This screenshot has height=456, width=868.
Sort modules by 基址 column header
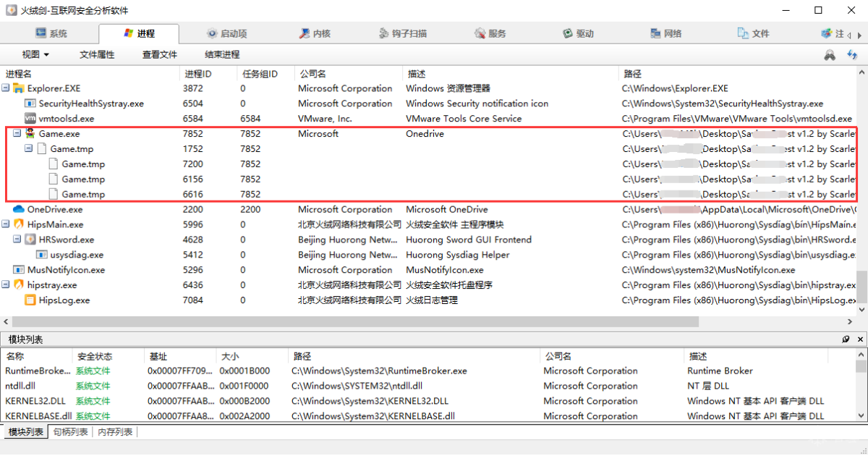coord(179,356)
